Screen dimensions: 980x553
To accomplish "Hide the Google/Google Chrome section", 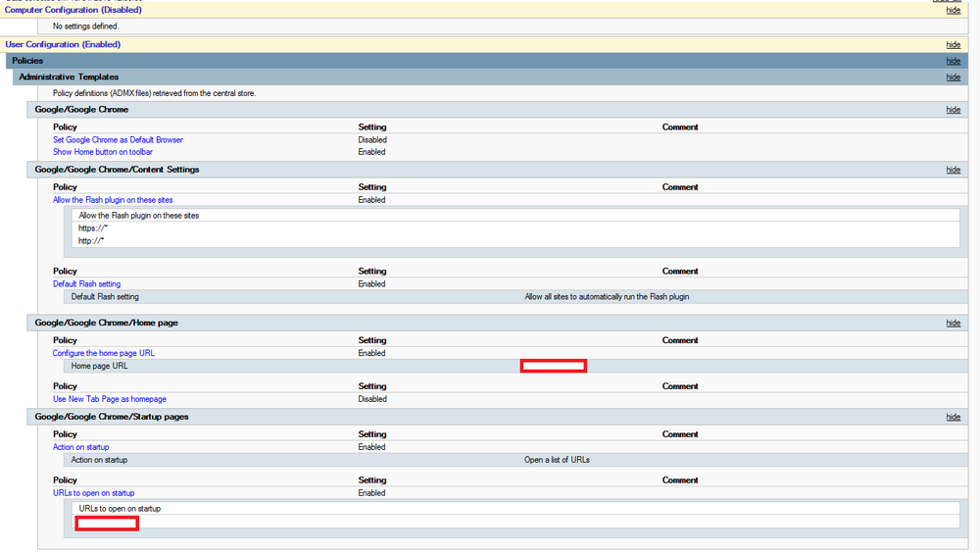I will [x=954, y=110].
